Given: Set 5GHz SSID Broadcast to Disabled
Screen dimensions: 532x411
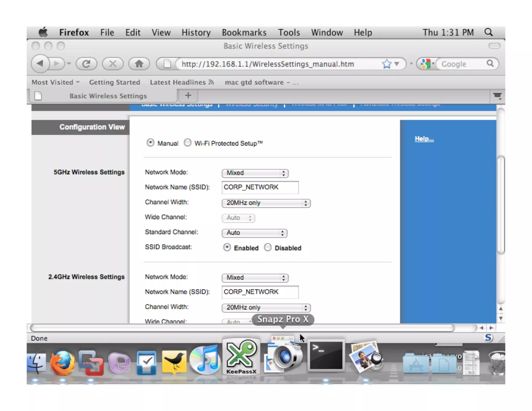Looking at the screenshot, I should click(268, 247).
